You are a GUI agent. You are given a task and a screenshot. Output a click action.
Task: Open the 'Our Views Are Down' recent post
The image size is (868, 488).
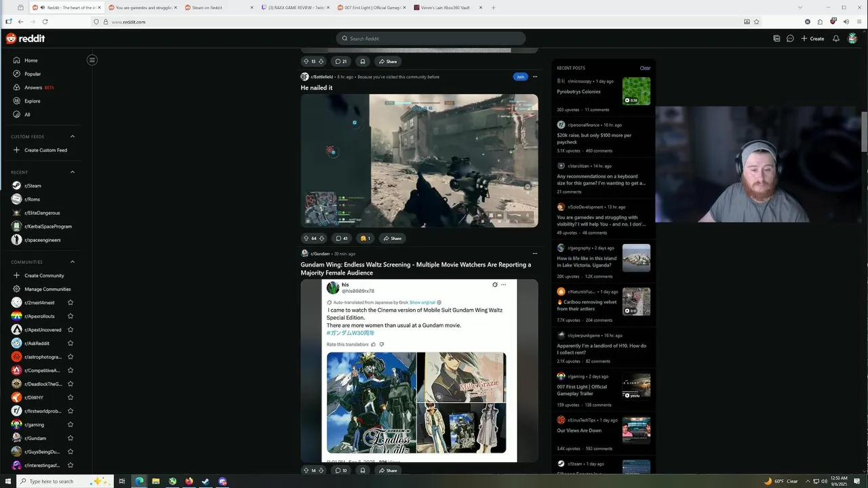(579, 430)
